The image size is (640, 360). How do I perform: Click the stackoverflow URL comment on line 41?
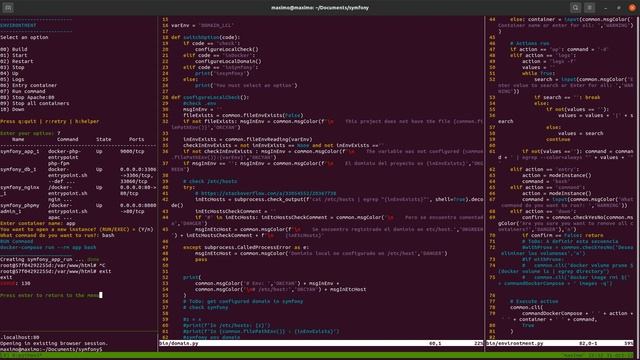266,193
